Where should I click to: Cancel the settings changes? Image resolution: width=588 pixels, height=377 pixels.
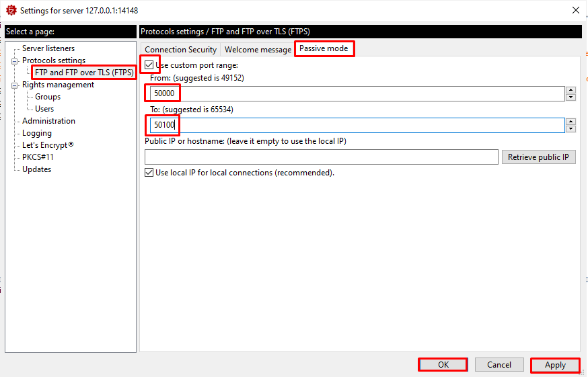[499, 365]
